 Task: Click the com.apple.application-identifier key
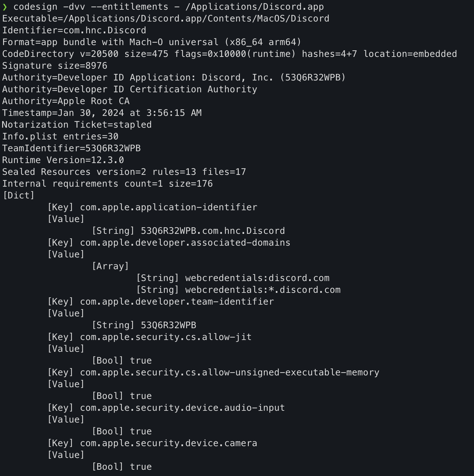coord(169,207)
